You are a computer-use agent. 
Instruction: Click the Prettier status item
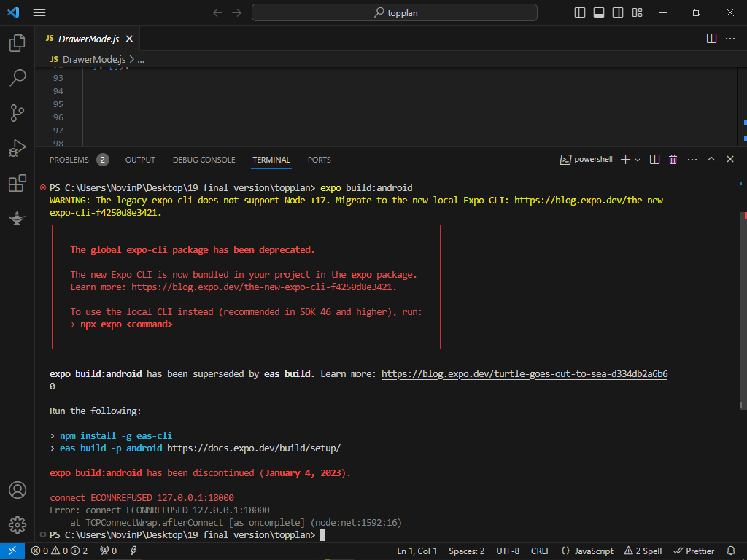[694, 551]
